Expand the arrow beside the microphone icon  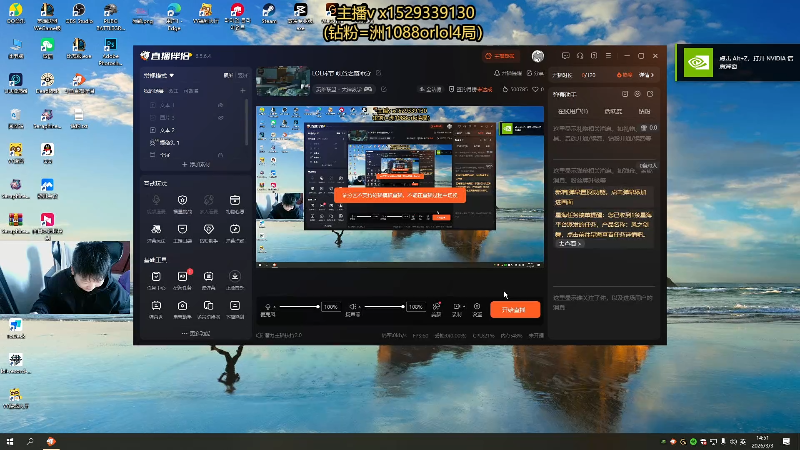tap(274, 307)
